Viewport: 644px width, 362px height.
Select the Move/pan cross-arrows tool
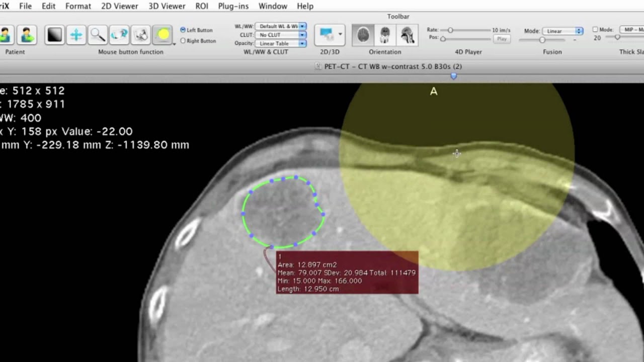coord(76,35)
